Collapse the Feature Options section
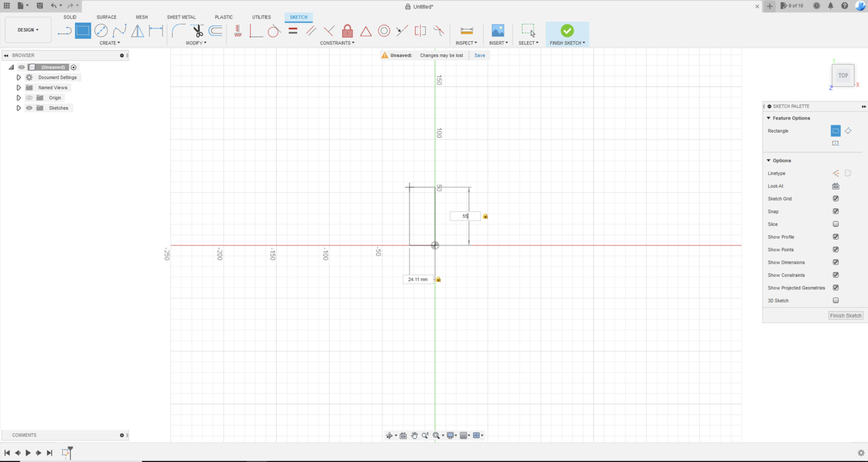The width and height of the screenshot is (868, 462). [768, 118]
